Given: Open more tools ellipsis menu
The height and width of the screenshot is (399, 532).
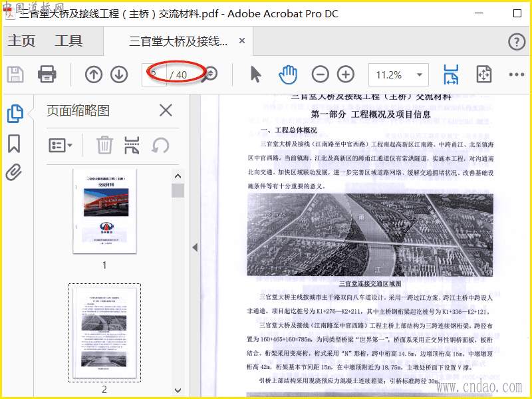Looking at the screenshot, I should (517, 74).
